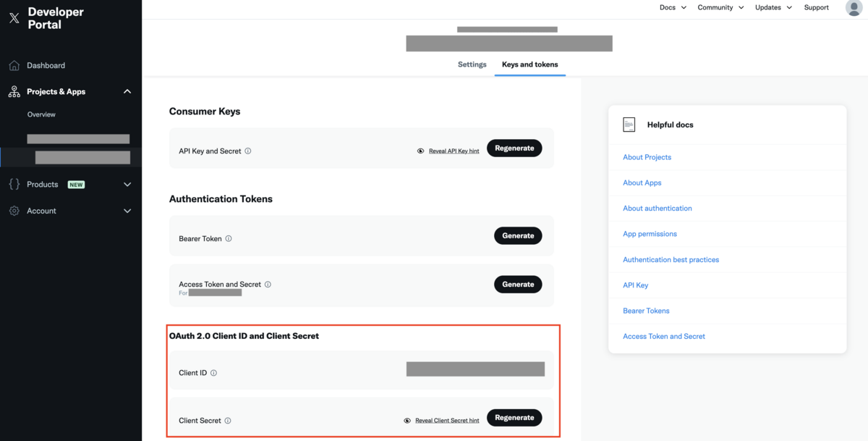Generate the Access Token and Secret
The width and height of the screenshot is (868, 441).
(x=518, y=285)
